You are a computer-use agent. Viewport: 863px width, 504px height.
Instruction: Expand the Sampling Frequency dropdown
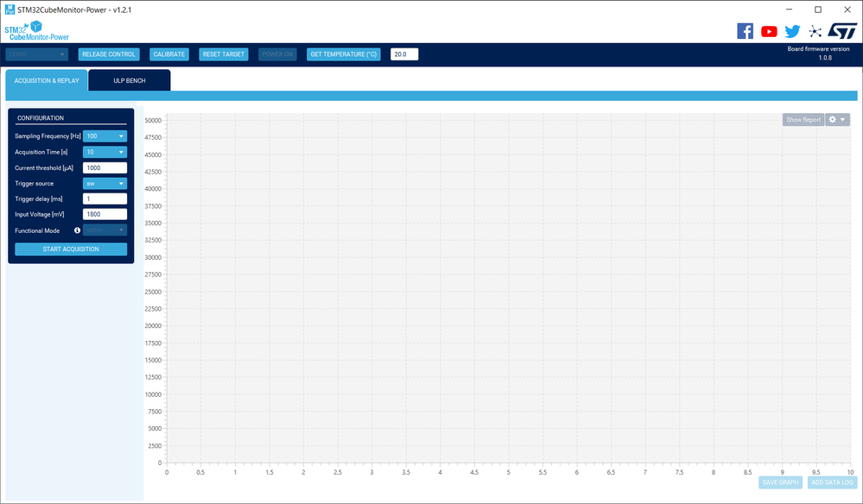105,135
